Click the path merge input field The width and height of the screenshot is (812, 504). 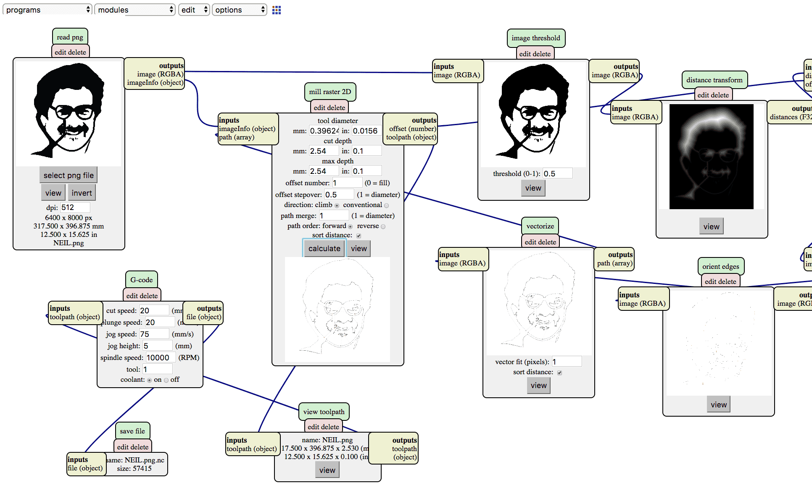pyautogui.click(x=334, y=215)
